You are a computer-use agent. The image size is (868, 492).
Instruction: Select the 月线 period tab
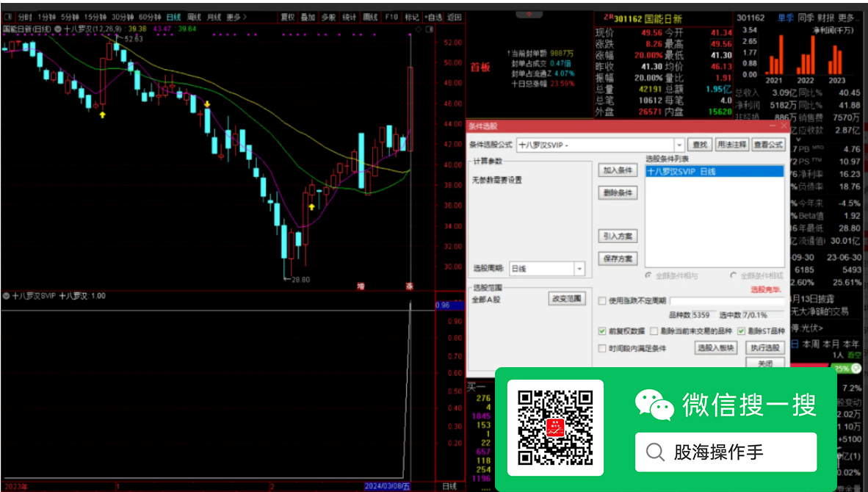pyautogui.click(x=214, y=17)
